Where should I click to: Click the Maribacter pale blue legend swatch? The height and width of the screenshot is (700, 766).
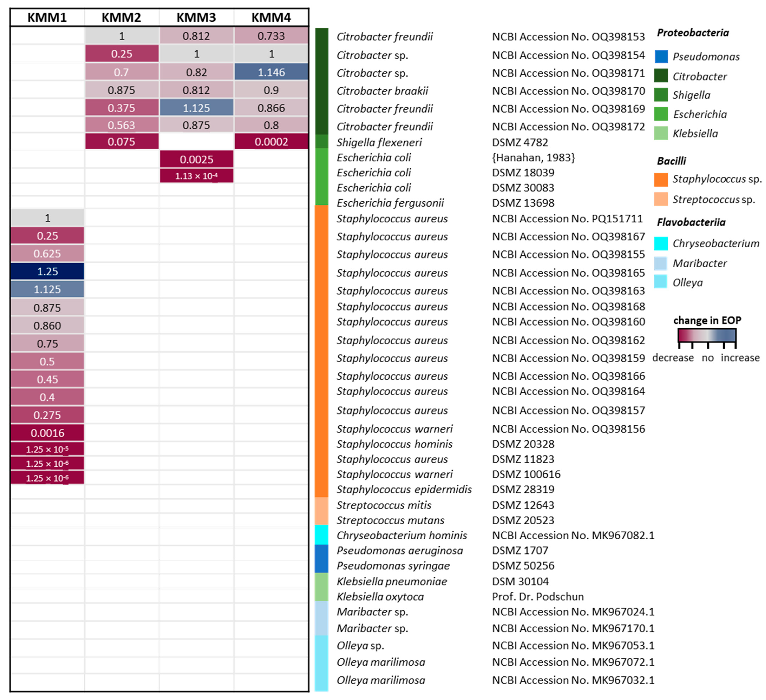[661, 263]
